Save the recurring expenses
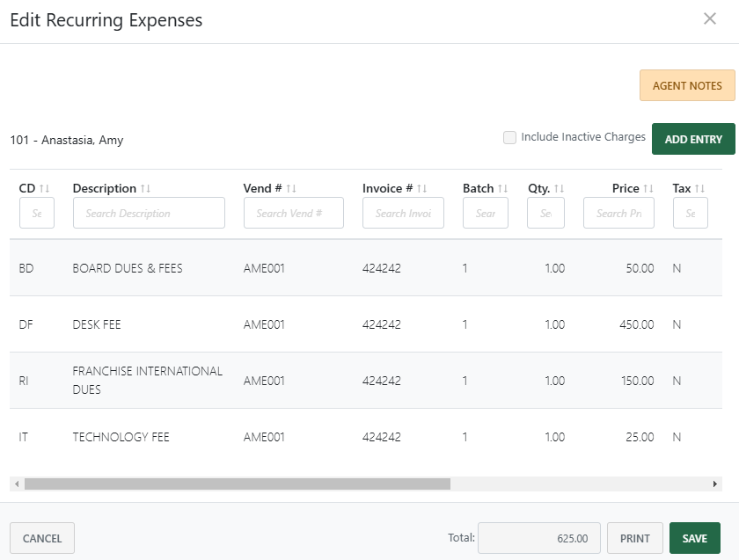Screen dimensions: 739x560 tap(694, 538)
